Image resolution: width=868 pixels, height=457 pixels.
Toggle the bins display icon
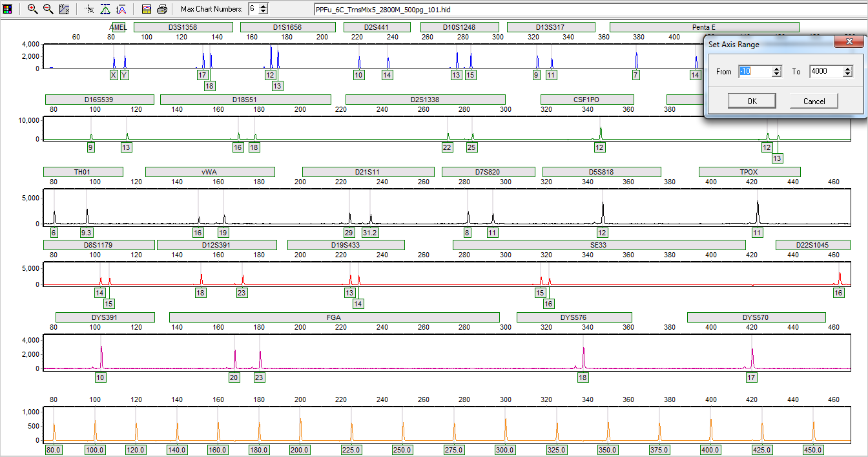click(105, 9)
